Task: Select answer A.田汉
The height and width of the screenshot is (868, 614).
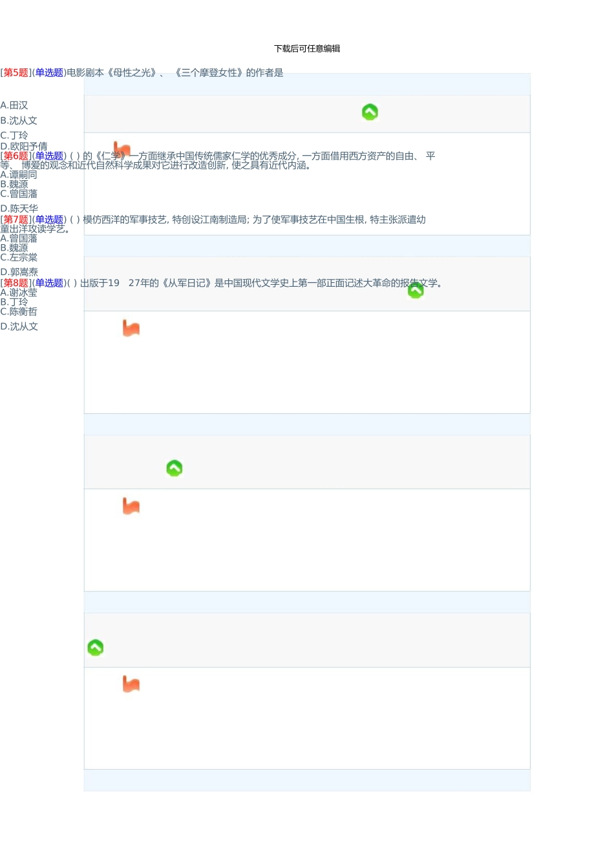Action: pos(14,105)
